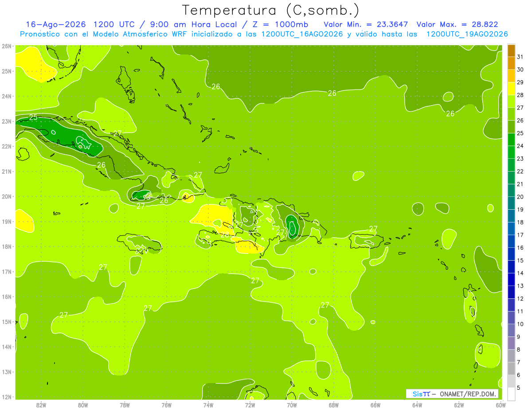Click the "Temperatura (C,somb.)" chart title
Image resolution: width=532 pixels, height=411 pixels.
pyautogui.click(x=271, y=10)
